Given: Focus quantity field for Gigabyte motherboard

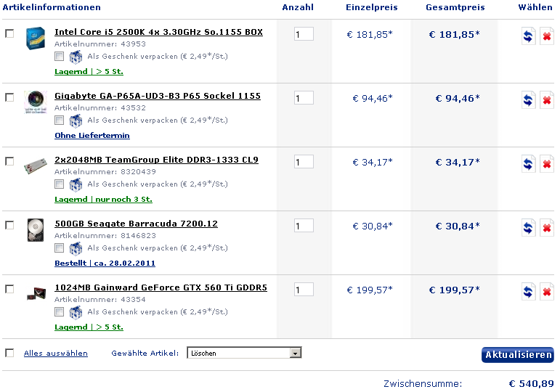Looking at the screenshot, I should (304, 98).
